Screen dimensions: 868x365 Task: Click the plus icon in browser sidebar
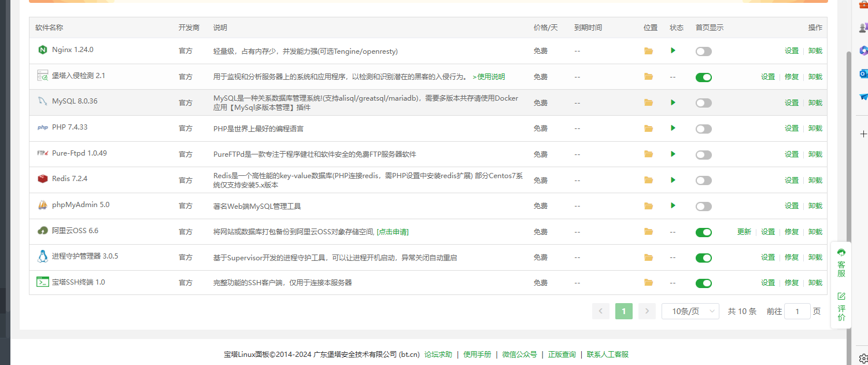pyautogui.click(x=863, y=134)
